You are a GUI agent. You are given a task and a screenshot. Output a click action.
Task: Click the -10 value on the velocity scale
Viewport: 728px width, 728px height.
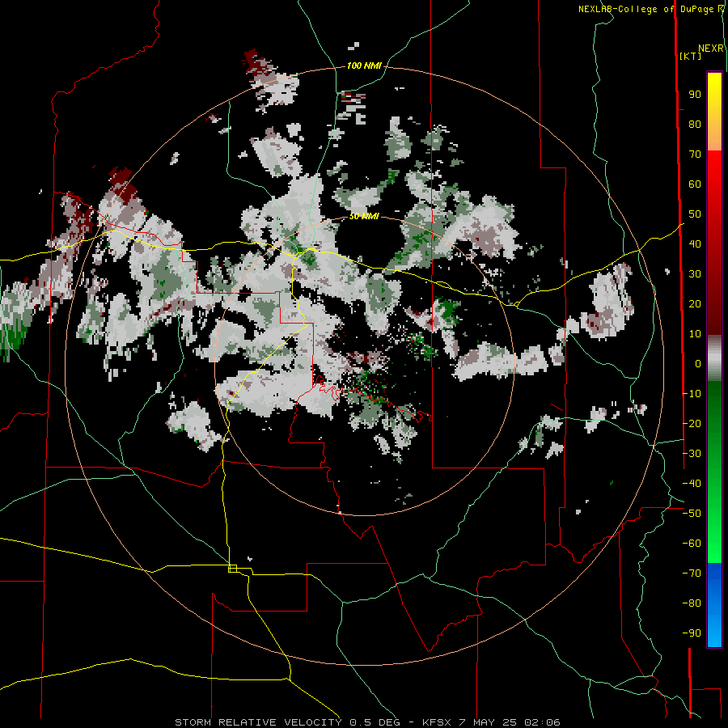pos(692,394)
